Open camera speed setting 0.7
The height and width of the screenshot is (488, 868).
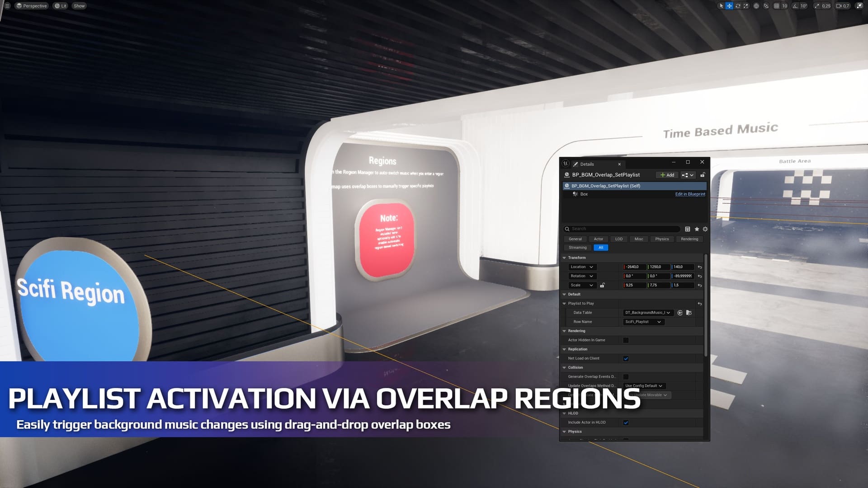pos(843,6)
